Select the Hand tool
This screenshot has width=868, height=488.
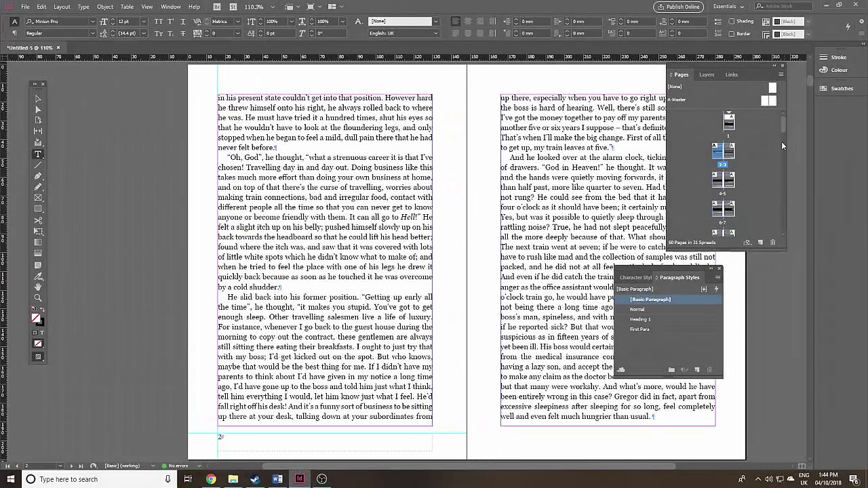click(38, 287)
